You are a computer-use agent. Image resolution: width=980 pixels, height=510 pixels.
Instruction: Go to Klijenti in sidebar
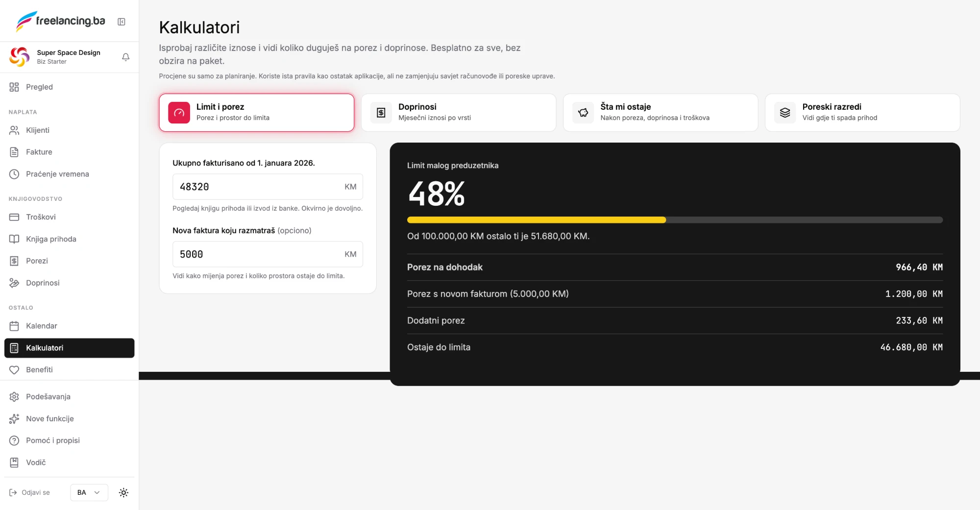tap(69, 130)
